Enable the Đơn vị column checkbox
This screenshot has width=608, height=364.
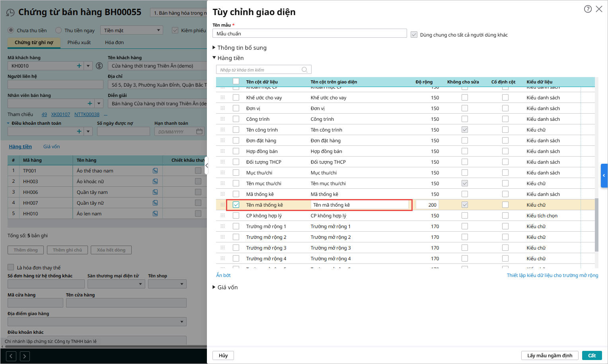236,108
